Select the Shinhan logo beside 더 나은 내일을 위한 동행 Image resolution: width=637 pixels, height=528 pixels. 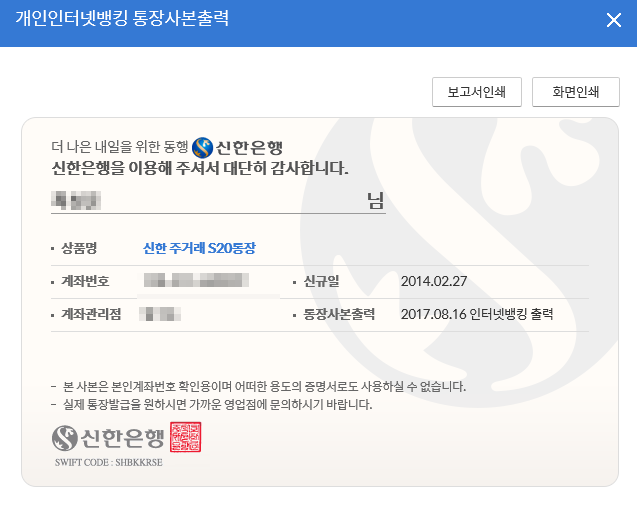coord(237,147)
